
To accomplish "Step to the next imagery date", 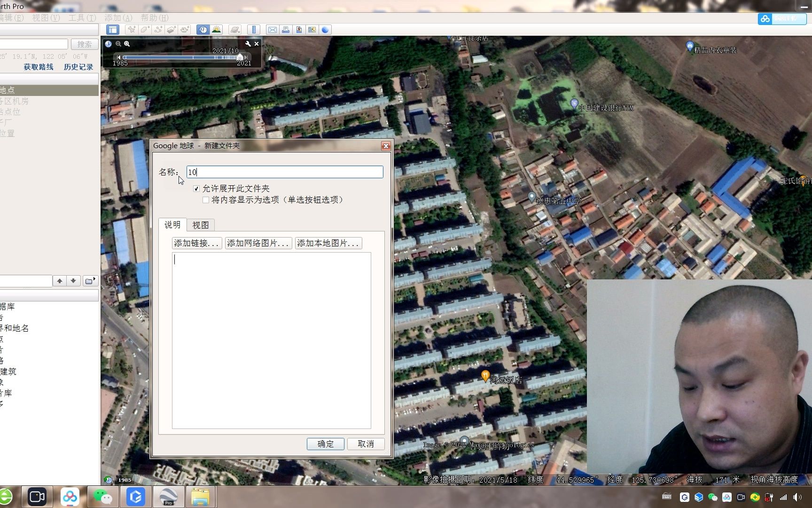I will [x=246, y=57].
